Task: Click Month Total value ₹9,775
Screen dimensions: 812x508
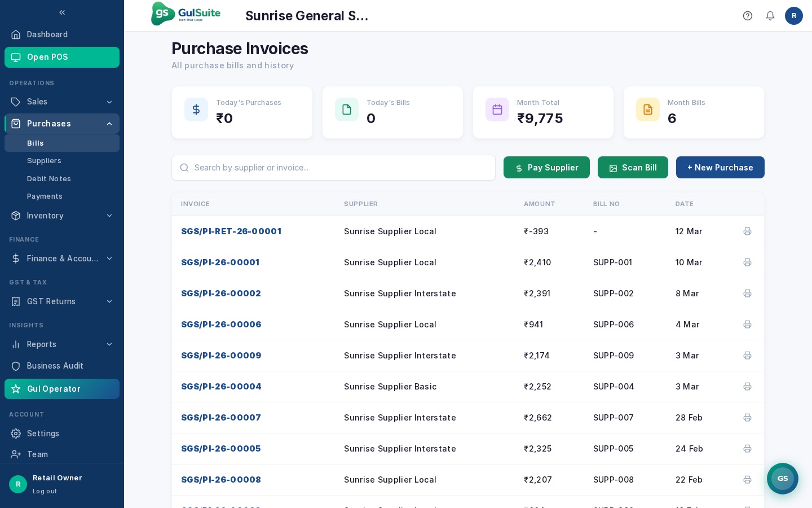Action: click(540, 119)
